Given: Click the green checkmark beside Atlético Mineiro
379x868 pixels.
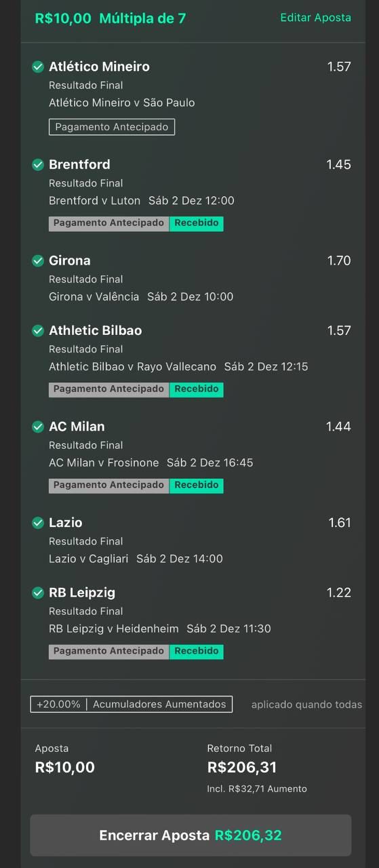Looking at the screenshot, I should (38, 66).
